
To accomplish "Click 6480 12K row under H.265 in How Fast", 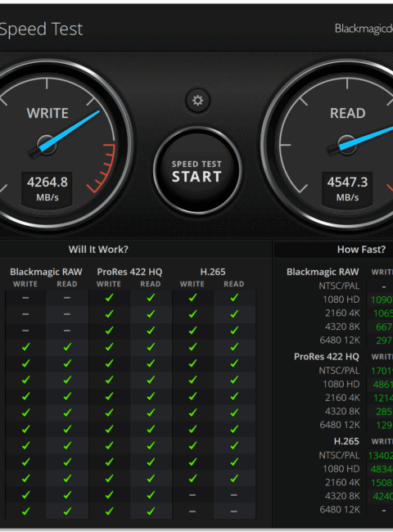I will pyautogui.click(x=340, y=510).
